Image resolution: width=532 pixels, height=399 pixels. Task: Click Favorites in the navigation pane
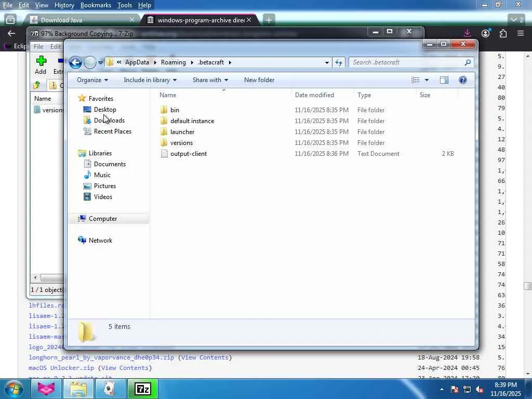click(x=101, y=98)
